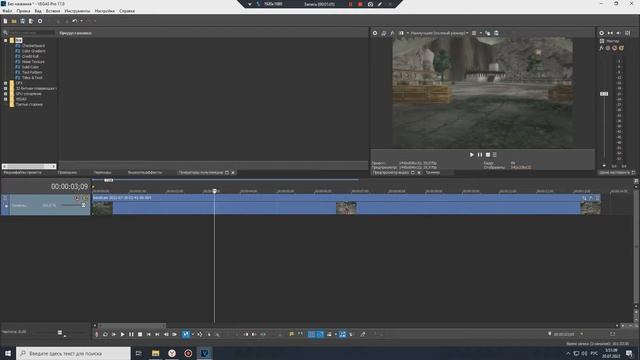Save preview snapshot to file
Viewport: 640px width, 360px height.
[496, 33]
